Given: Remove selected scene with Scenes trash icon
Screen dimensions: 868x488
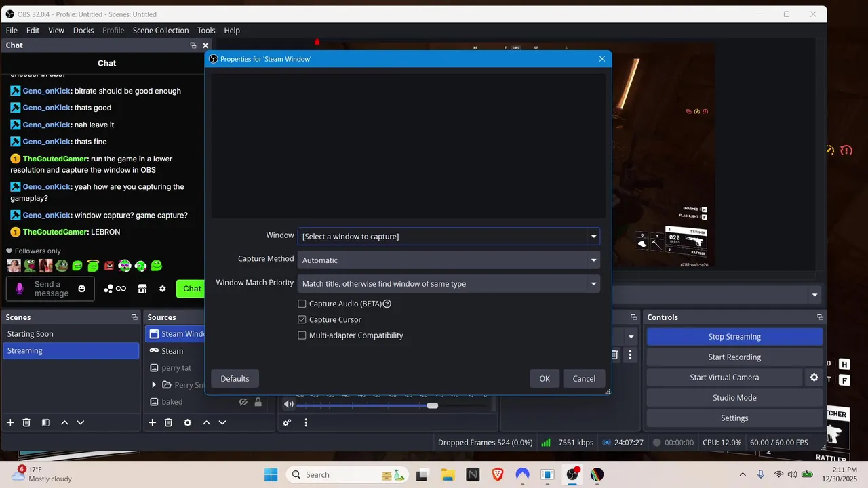Looking at the screenshot, I should pyautogui.click(x=26, y=422).
